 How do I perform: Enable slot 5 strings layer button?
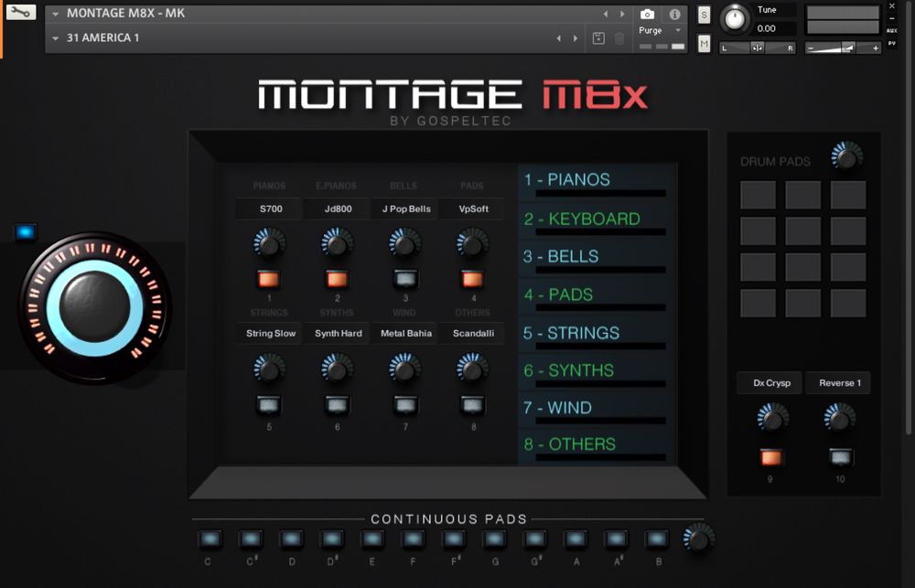[269, 405]
